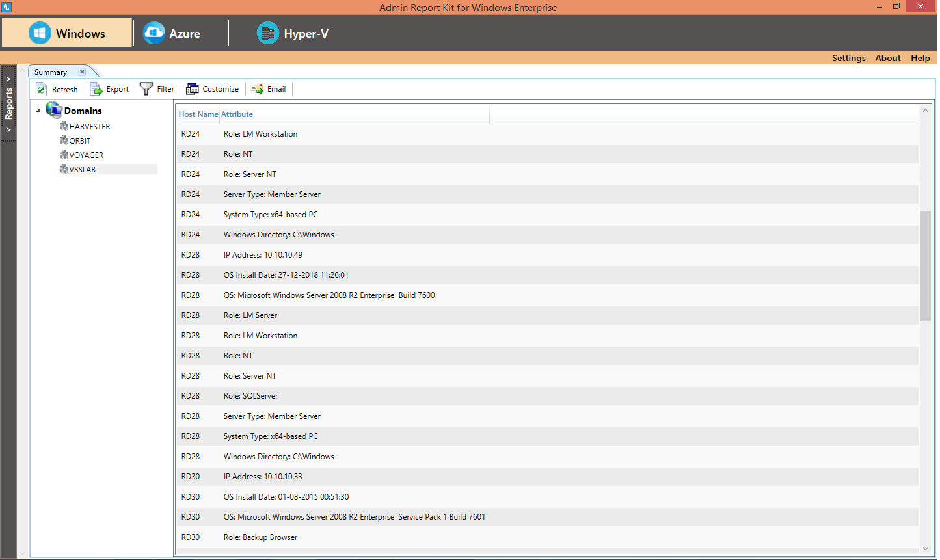Screen dimensions: 940x560
Task: Close the Summary tab
Action: click(x=82, y=72)
